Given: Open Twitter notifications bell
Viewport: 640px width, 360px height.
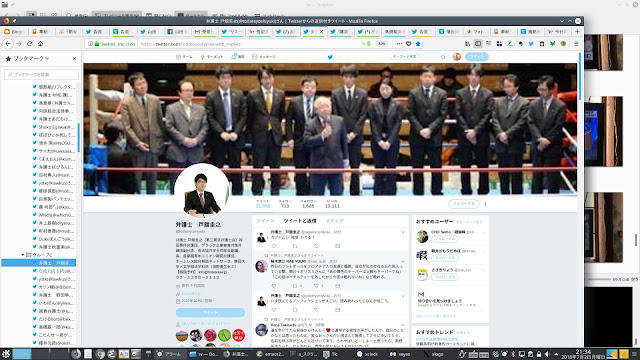Looking at the screenshot, I should [x=238, y=57].
